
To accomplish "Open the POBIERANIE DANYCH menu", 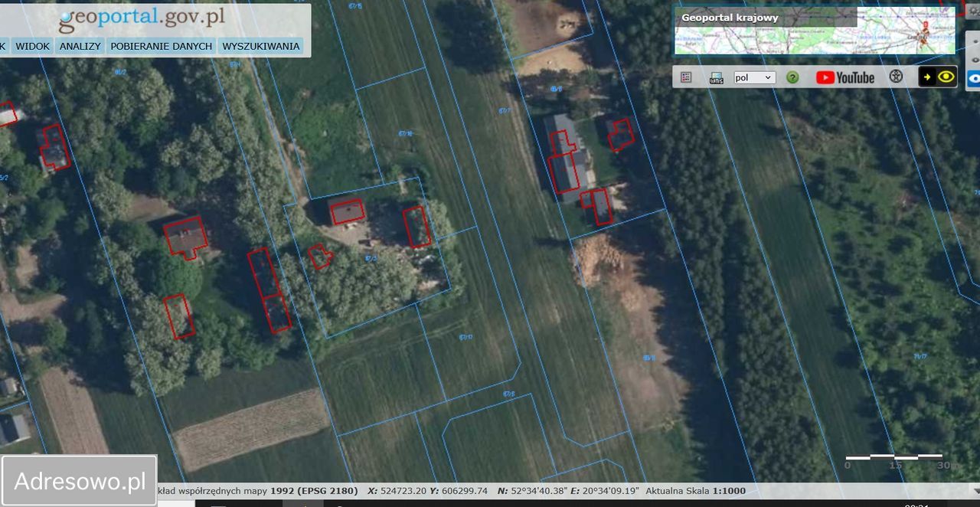I will 162,46.
